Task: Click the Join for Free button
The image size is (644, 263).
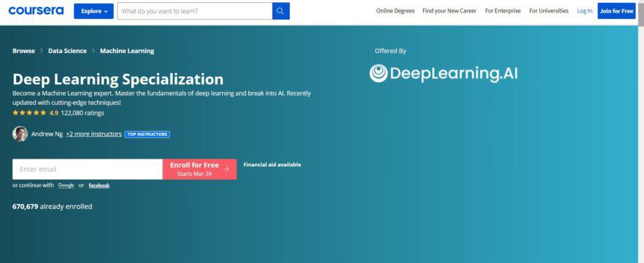Action: point(617,11)
